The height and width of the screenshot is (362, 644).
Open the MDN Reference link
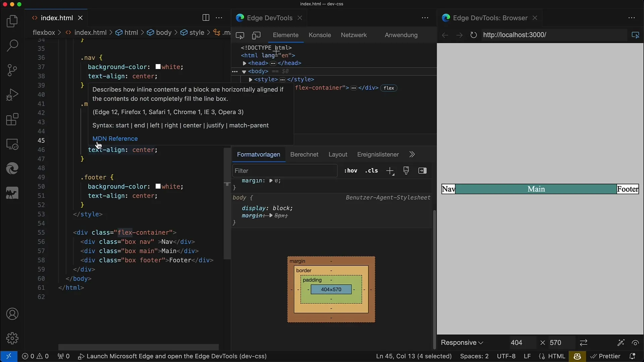point(115,138)
